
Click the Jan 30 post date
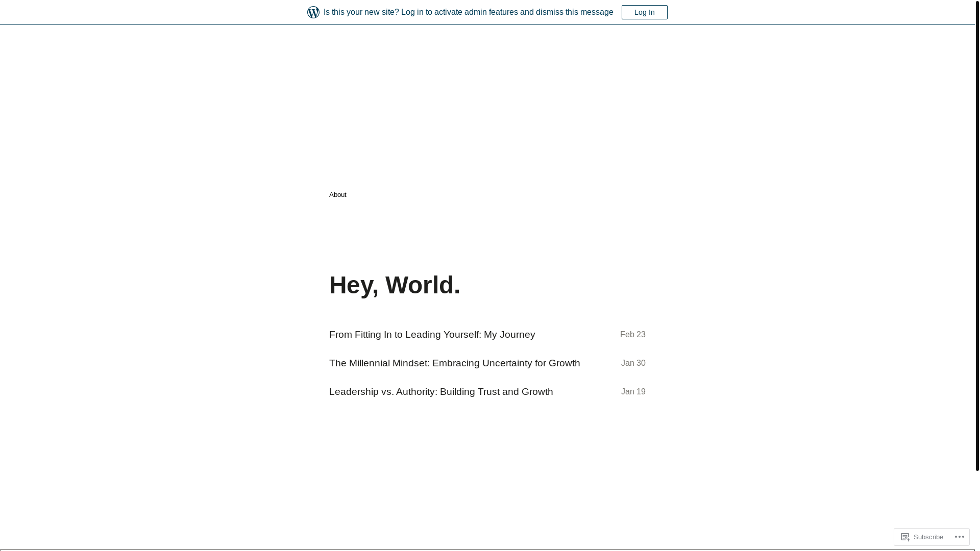click(x=633, y=363)
